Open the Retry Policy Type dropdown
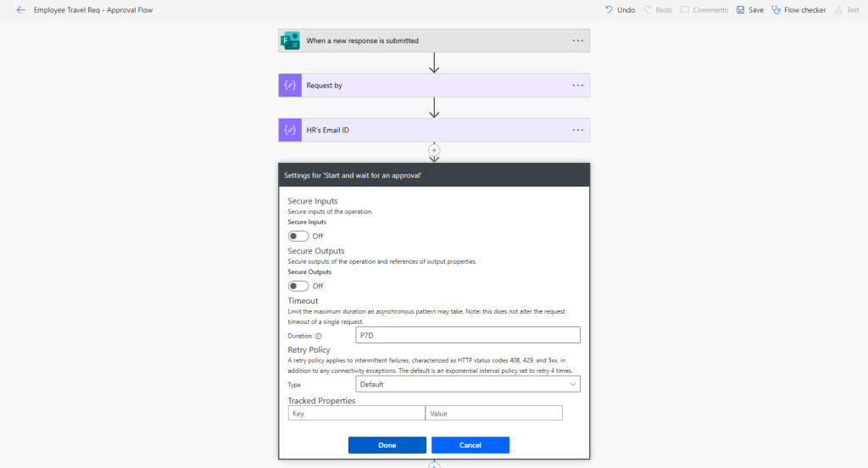 click(x=468, y=384)
